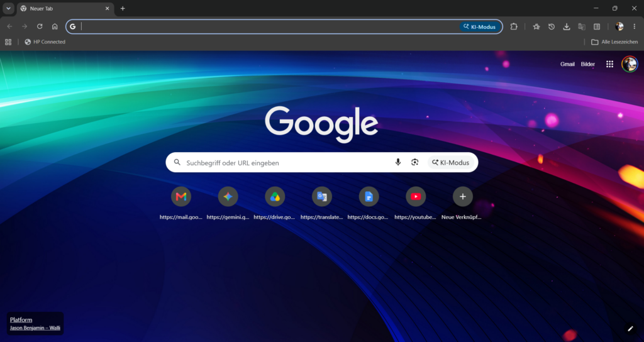Open the Alle Lesezeichen folder
644x342 pixels.
pyautogui.click(x=614, y=42)
